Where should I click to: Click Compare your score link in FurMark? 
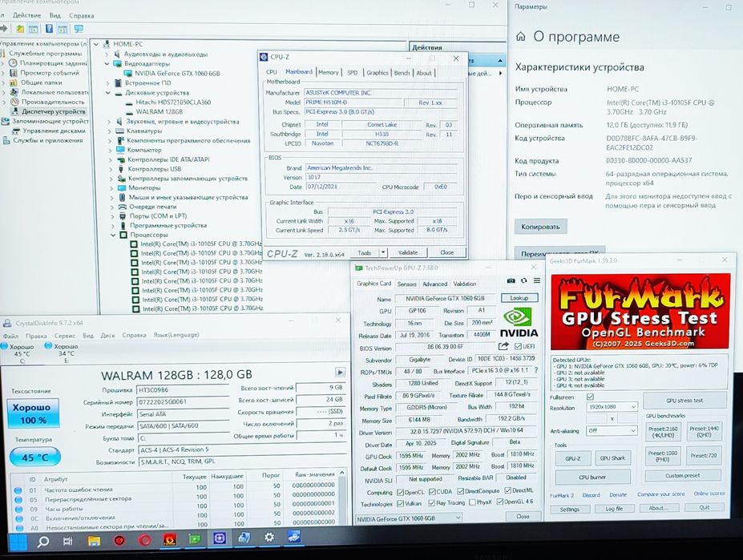[x=660, y=494]
